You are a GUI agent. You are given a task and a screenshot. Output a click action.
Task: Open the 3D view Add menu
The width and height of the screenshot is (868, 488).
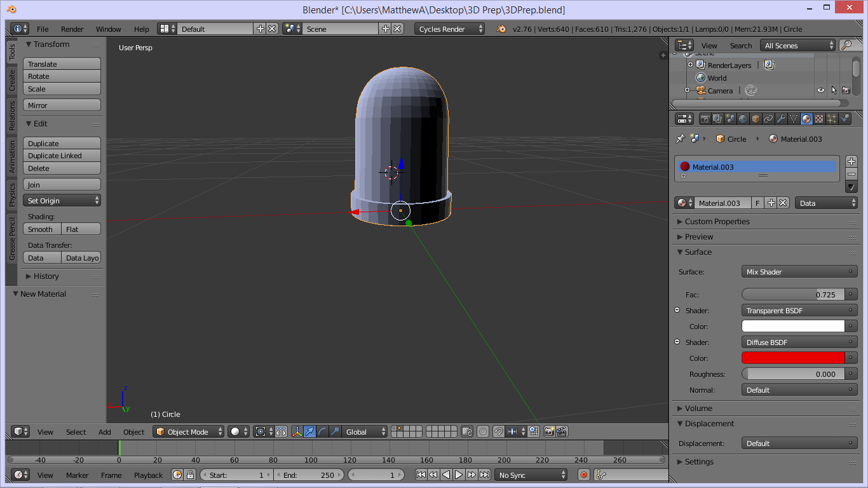pos(105,431)
